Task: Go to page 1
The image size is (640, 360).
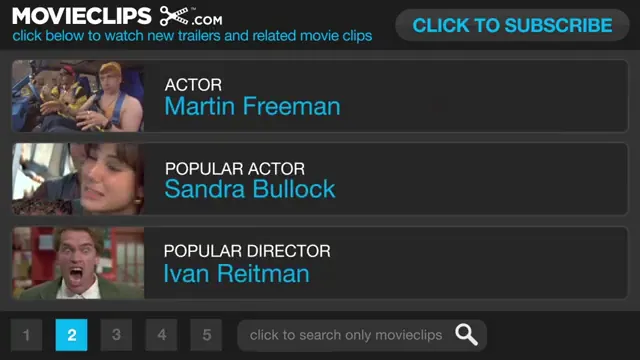Action: (x=27, y=335)
